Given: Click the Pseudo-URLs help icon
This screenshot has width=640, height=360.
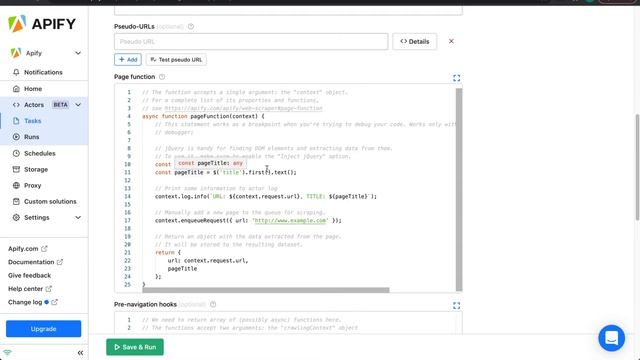Looking at the screenshot, I should pyautogui.click(x=191, y=27).
